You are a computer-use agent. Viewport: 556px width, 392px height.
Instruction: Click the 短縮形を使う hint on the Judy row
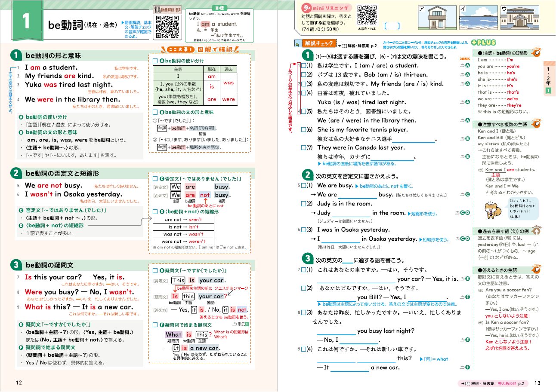(423, 213)
